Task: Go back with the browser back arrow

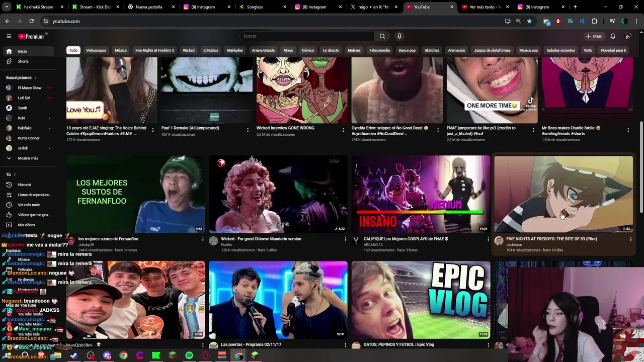Action: (x=8, y=21)
